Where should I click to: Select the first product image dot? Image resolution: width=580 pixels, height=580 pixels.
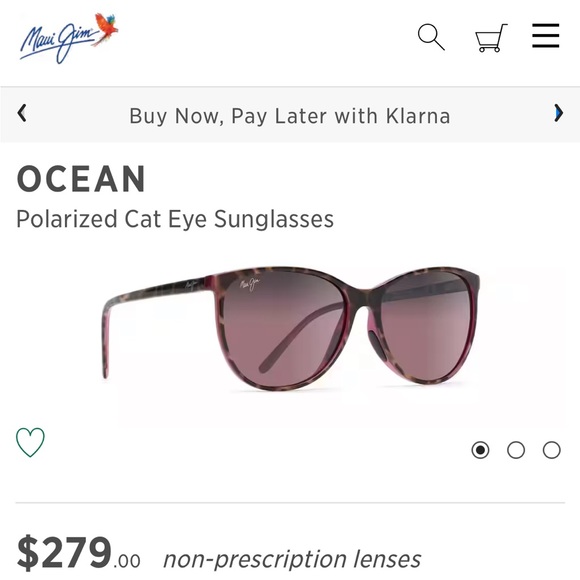tap(480, 450)
